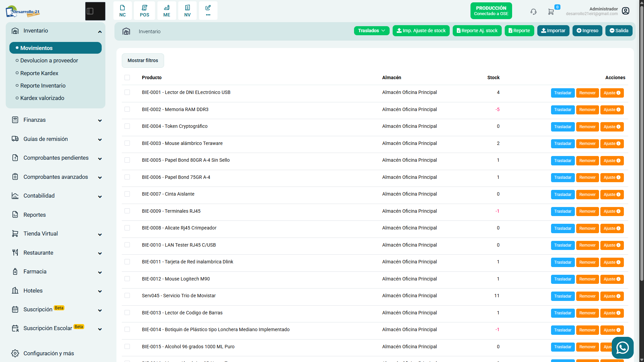Check the box for BIE-0009 Terminales RJ45
644x362 pixels.
point(127,211)
